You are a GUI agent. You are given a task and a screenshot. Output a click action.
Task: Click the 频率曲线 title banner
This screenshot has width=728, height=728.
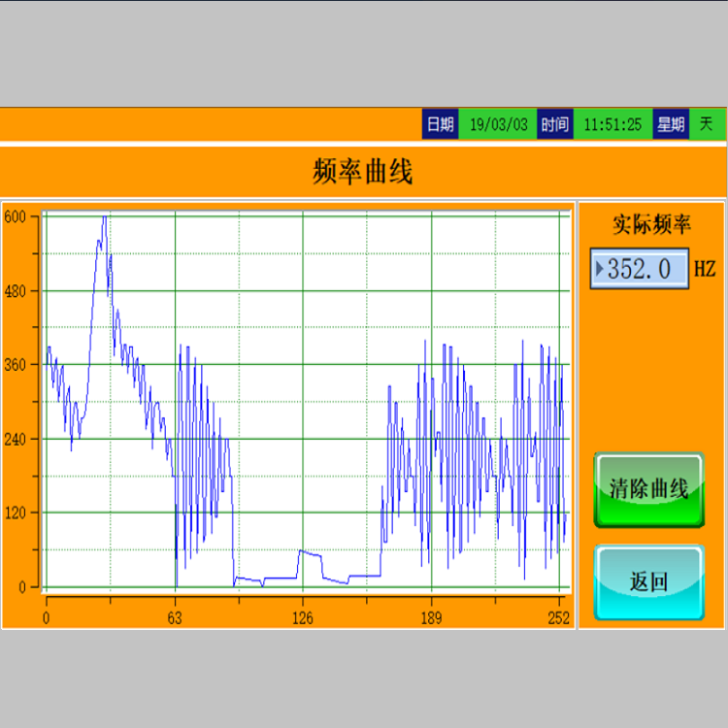363,173
